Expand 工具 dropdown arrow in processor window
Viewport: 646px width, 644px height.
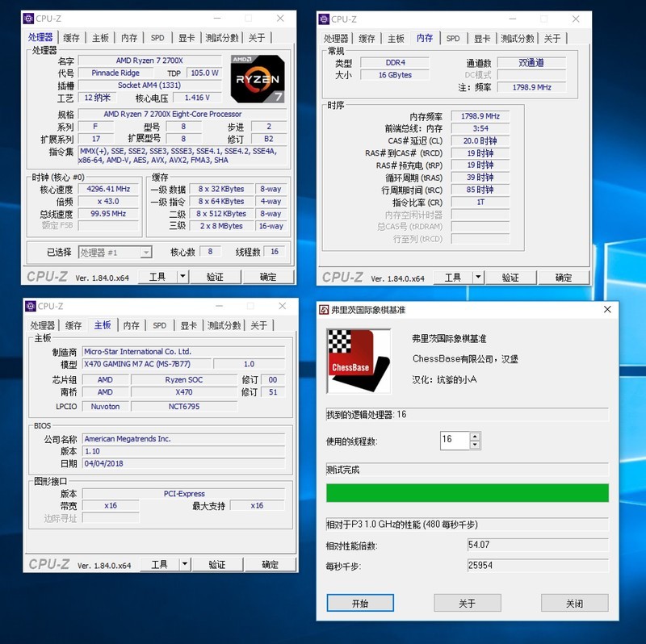point(183,276)
